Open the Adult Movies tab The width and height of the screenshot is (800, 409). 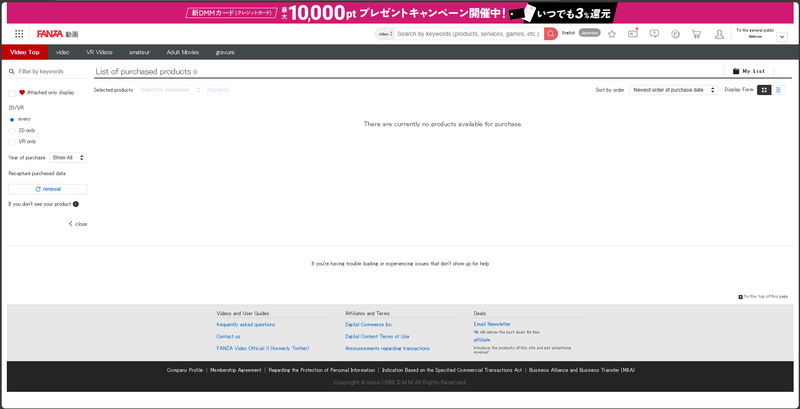point(183,52)
